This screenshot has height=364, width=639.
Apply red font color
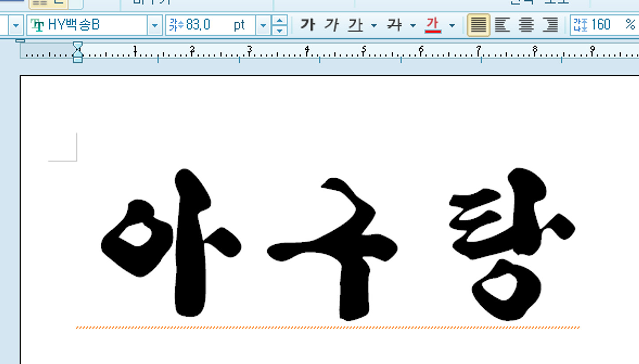433,25
